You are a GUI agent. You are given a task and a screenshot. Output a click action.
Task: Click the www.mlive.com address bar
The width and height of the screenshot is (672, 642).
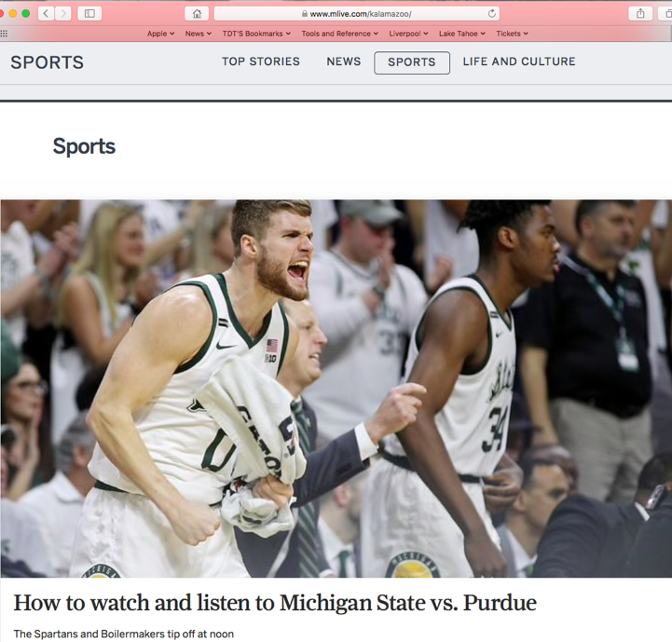pos(359,14)
